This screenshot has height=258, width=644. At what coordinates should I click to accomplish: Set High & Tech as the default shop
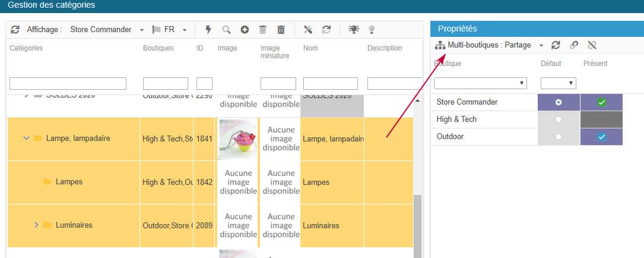558,119
